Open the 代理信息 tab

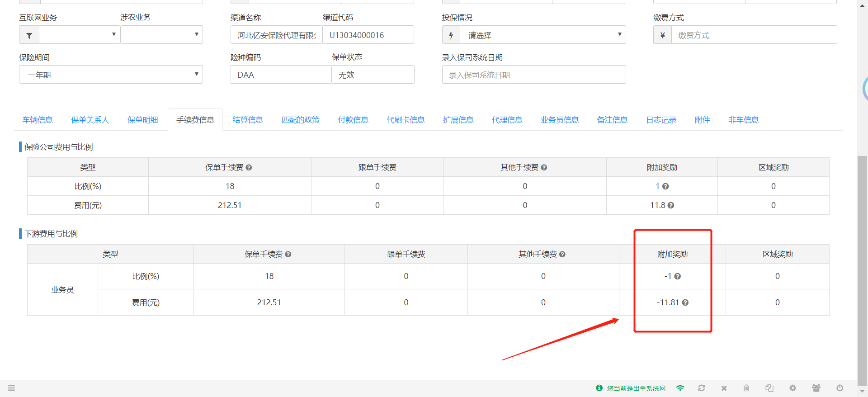point(507,120)
